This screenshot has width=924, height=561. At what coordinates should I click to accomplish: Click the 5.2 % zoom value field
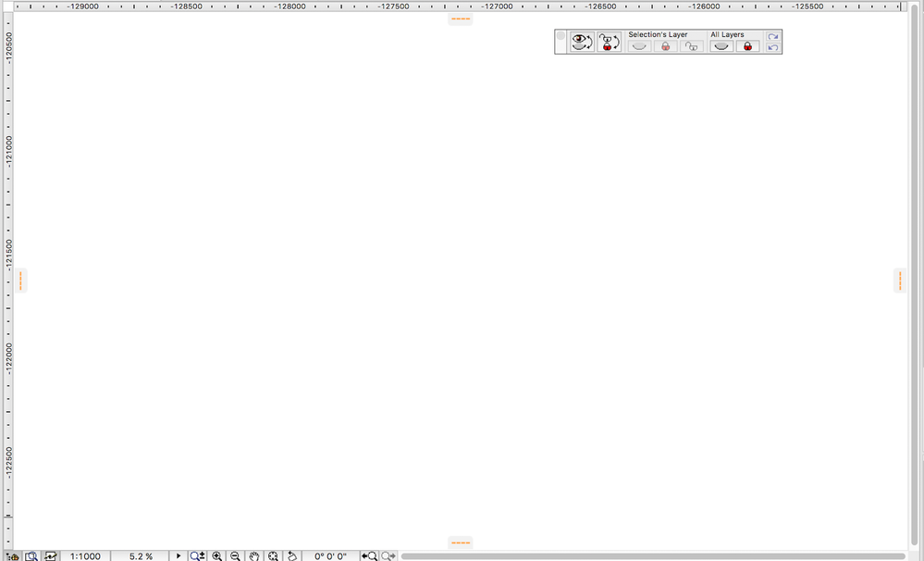(x=141, y=555)
